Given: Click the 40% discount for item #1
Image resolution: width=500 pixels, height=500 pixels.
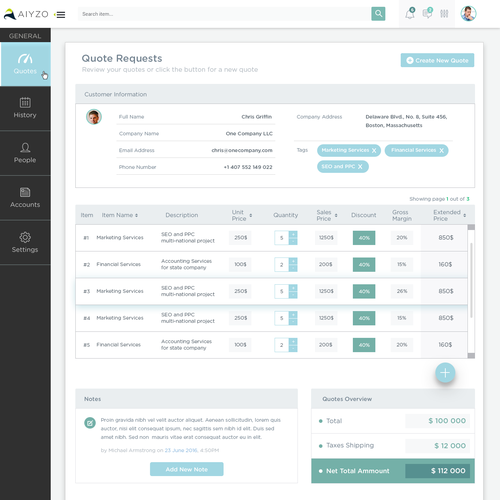Looking at the screenshot, I should coord(364,238).
